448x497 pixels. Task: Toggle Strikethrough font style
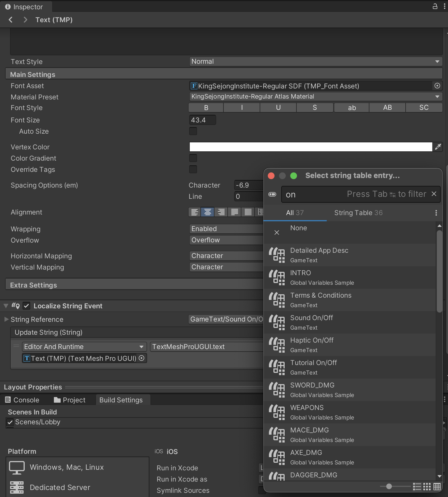coord(315,108)
